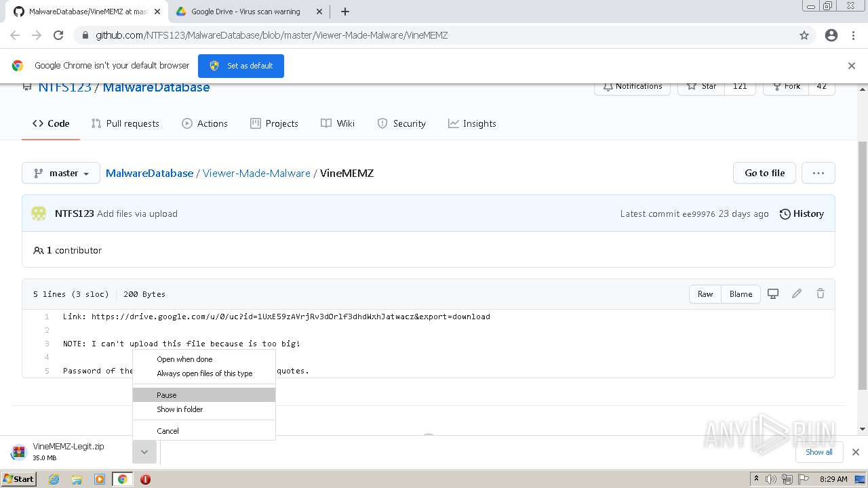Open NTFS123 author profile link
868x488 pixels.
point(75,213)
